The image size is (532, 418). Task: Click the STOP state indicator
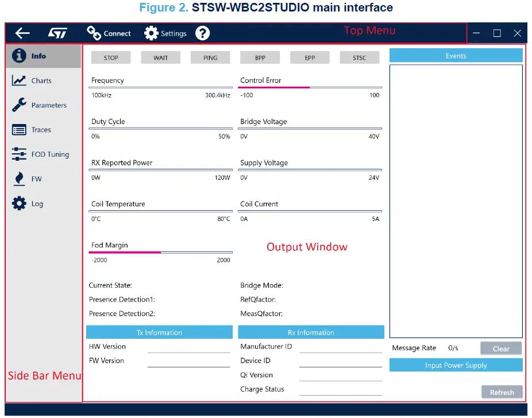111,57
